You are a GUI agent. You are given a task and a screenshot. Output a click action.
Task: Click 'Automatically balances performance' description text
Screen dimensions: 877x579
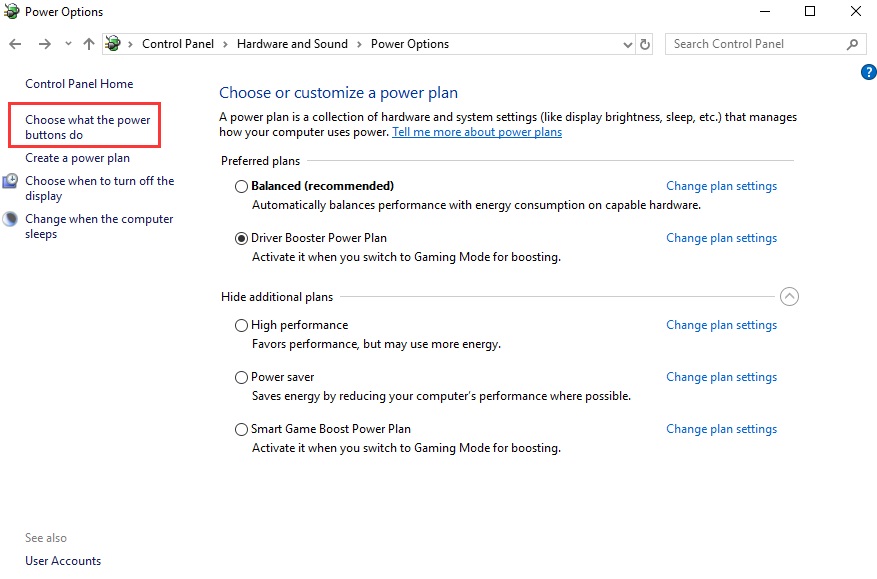point(476,205)
